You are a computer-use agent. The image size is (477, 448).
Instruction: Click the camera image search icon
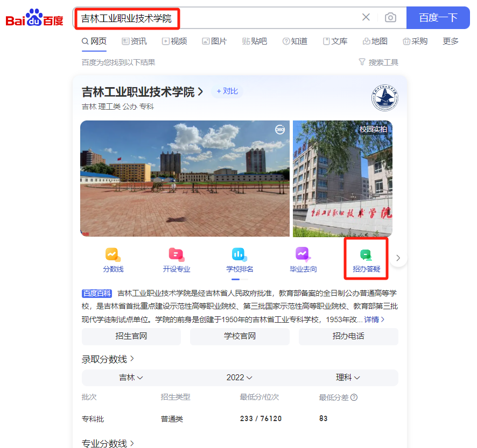[x=390, y=18]
